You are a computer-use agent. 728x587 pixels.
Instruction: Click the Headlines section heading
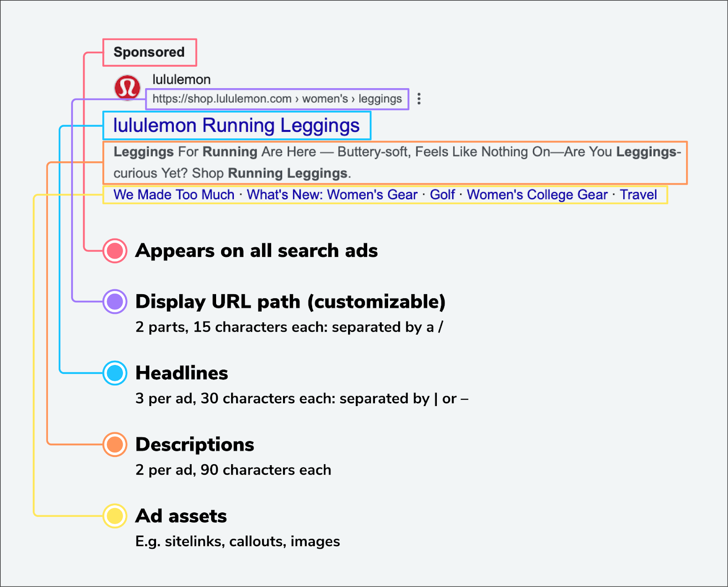click(182, 373)
